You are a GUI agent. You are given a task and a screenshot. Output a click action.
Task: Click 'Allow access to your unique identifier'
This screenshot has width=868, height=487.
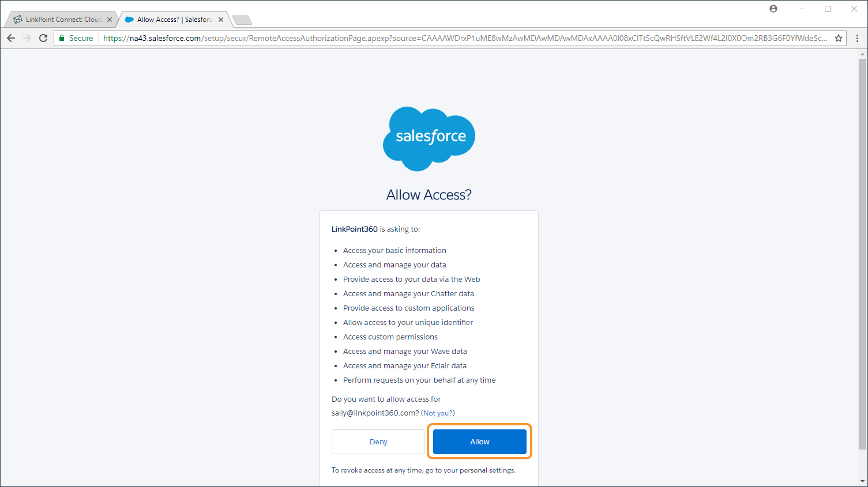pyautogui.click(x=408, y=322)
